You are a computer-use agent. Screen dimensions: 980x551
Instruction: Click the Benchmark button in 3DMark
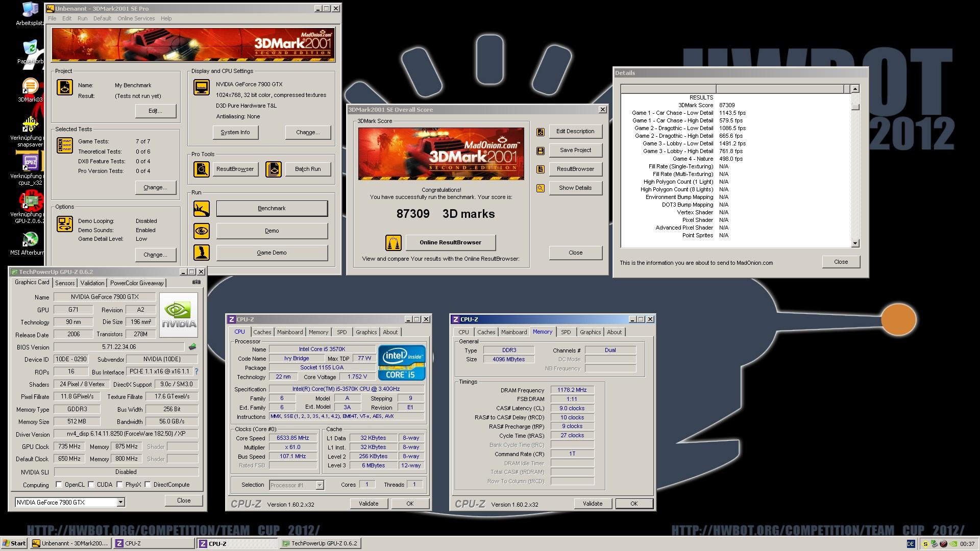[x=272, y=208]
